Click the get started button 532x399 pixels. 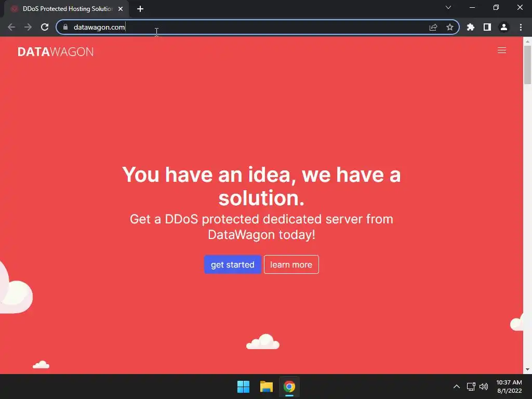point(233,264)
